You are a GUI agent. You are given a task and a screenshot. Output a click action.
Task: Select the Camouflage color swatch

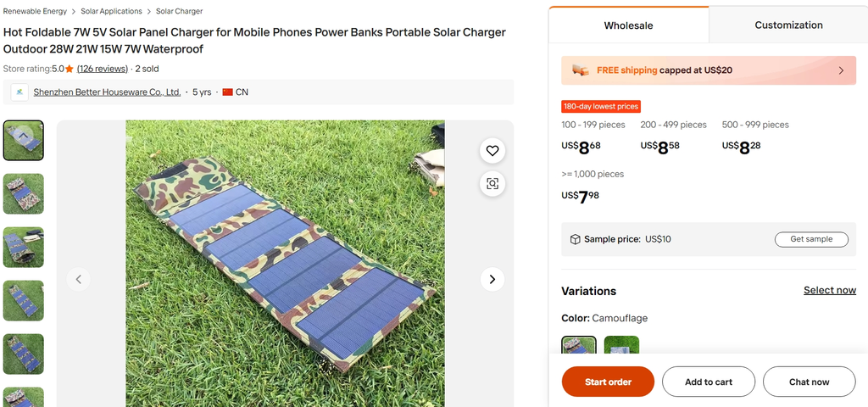pos(579,347)
